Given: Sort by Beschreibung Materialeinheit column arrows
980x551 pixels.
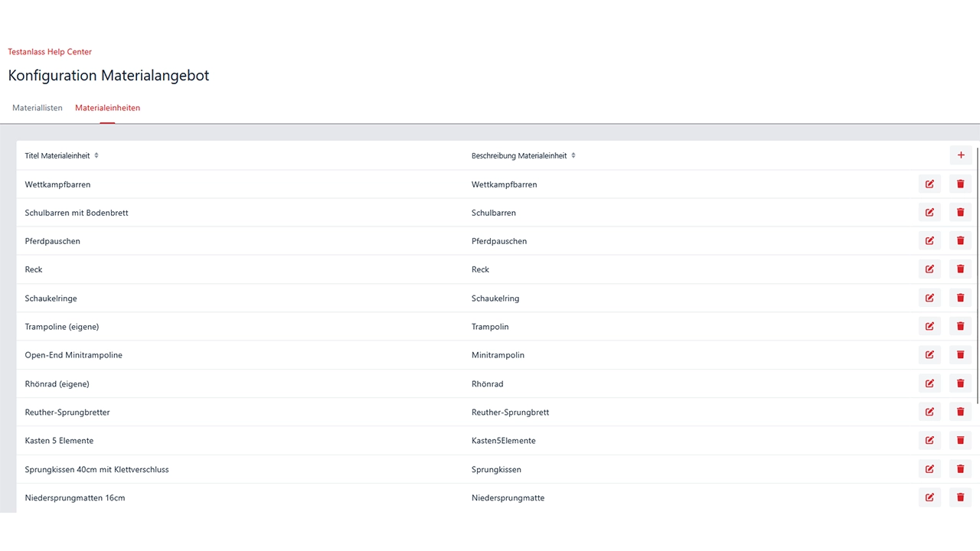Looking at the screenshot, I should [x=573, y=155].
